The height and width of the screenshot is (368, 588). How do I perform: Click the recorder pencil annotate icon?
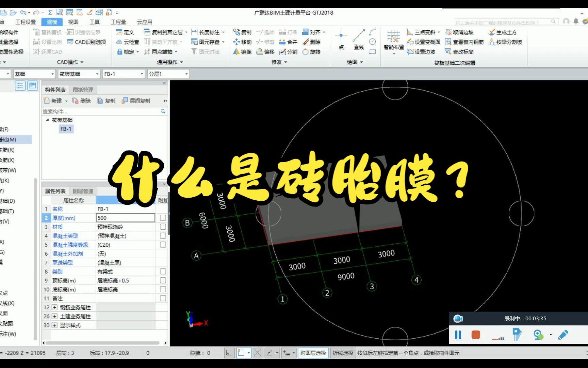[x=563, y=335]
